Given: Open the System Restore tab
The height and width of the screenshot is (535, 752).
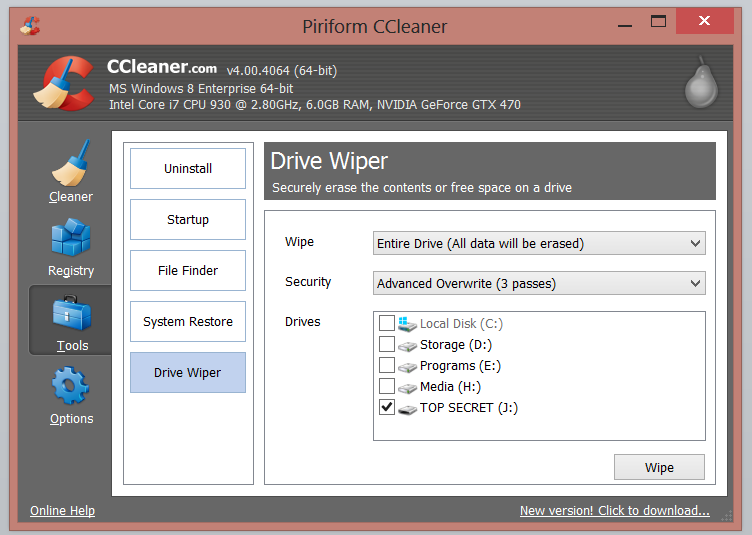Looking at the screenshot, I should tap(188, 321).
